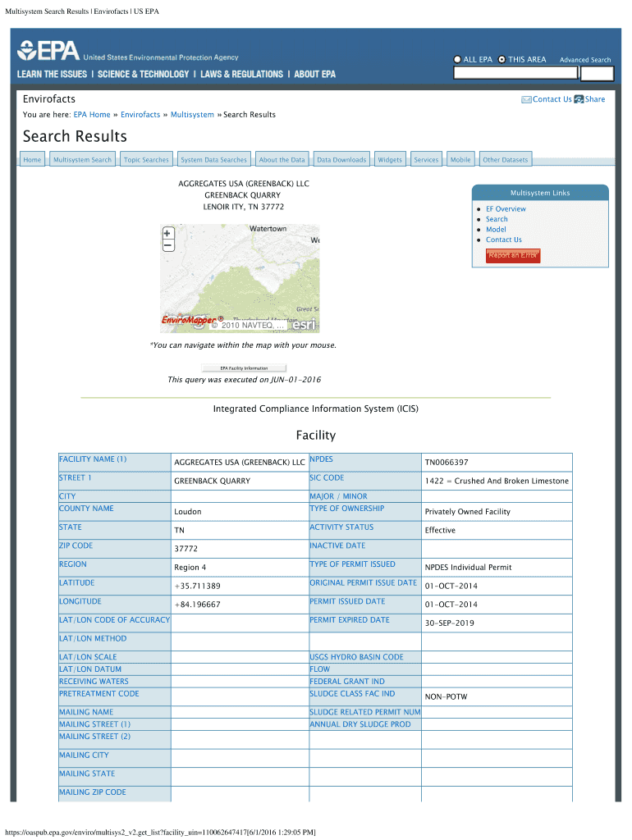Switch to Topic Searches tab
Viewport: 632px width, 840px height.
click(x=146, y=160)
